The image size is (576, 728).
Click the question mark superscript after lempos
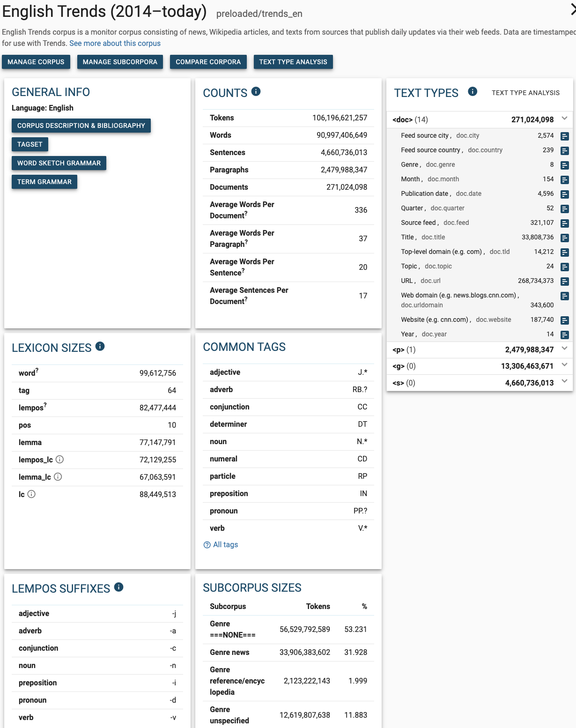45,405
